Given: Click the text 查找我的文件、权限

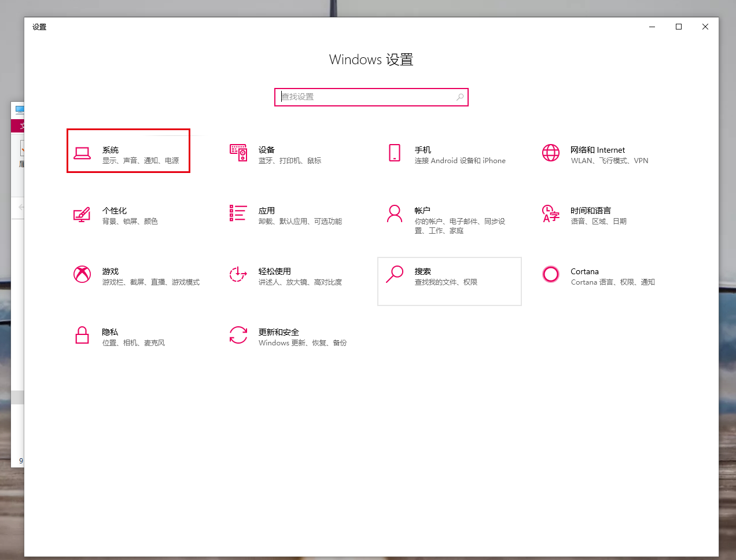Looking at the screenshot, I should pos(446,282).
